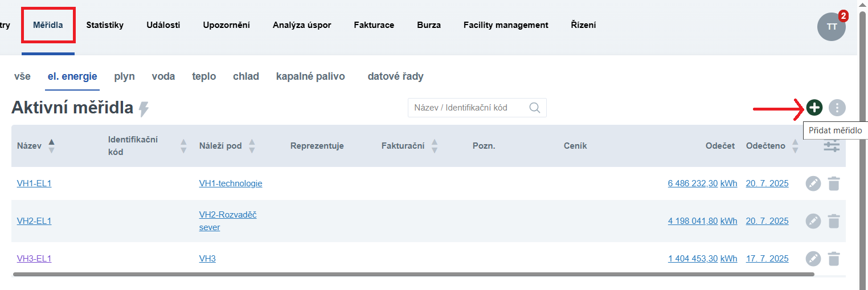Click the green add meter plus icon
Viewport: 868px width, 290px height.
[814, 107]
